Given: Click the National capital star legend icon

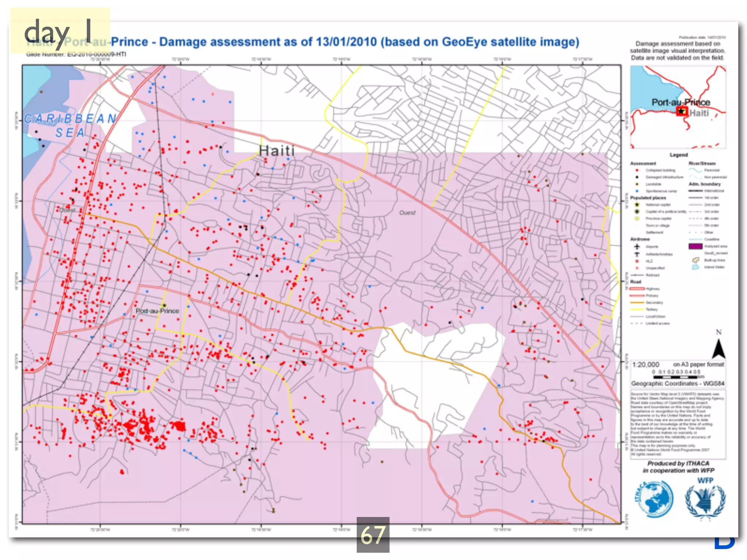Looking at the screenshot, I should [x=637, y=205].
